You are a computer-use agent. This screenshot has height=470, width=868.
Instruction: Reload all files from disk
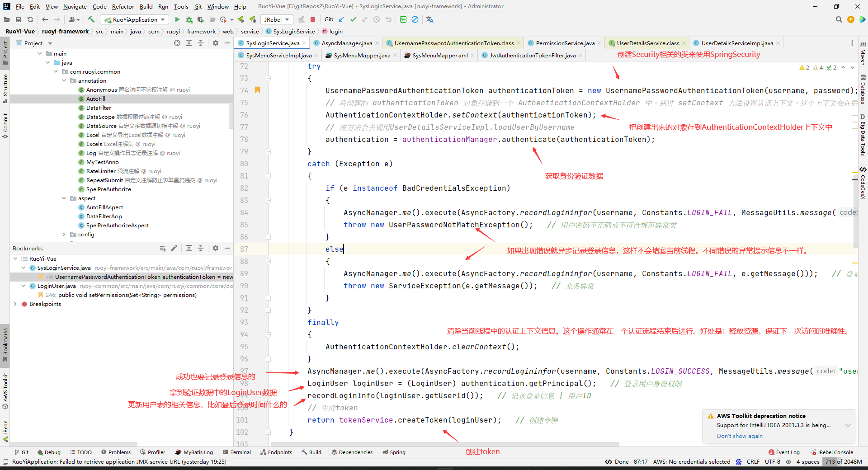coord(30,19)
